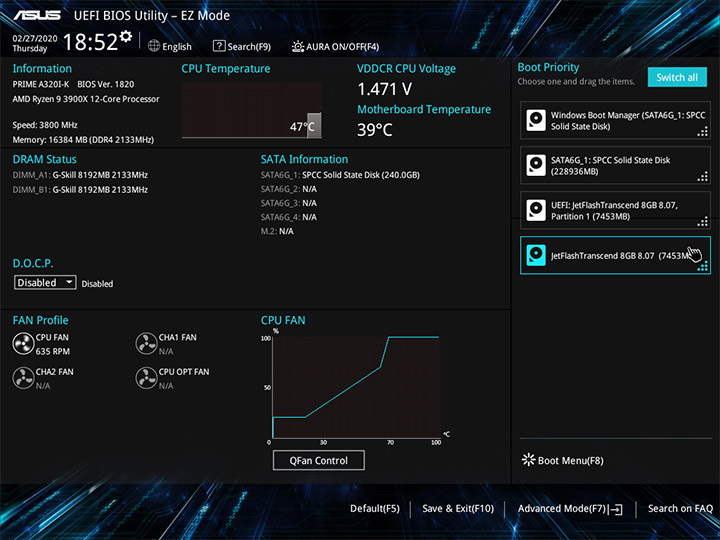The height and width of the screenshot is (540, 720).
Task: Click the CPU FAN icon
Action: 23,344
